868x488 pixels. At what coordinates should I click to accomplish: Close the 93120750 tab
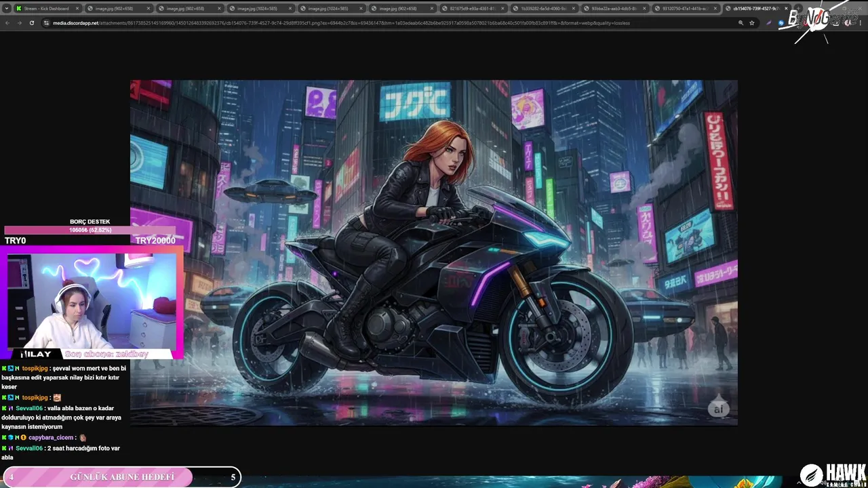tap(715, 9)
